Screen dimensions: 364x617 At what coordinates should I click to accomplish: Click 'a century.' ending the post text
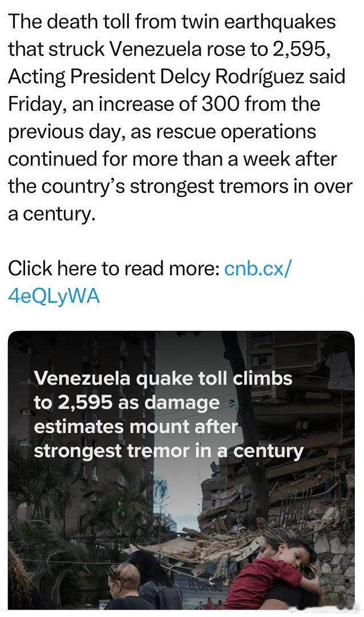click(x=52, y=214)
